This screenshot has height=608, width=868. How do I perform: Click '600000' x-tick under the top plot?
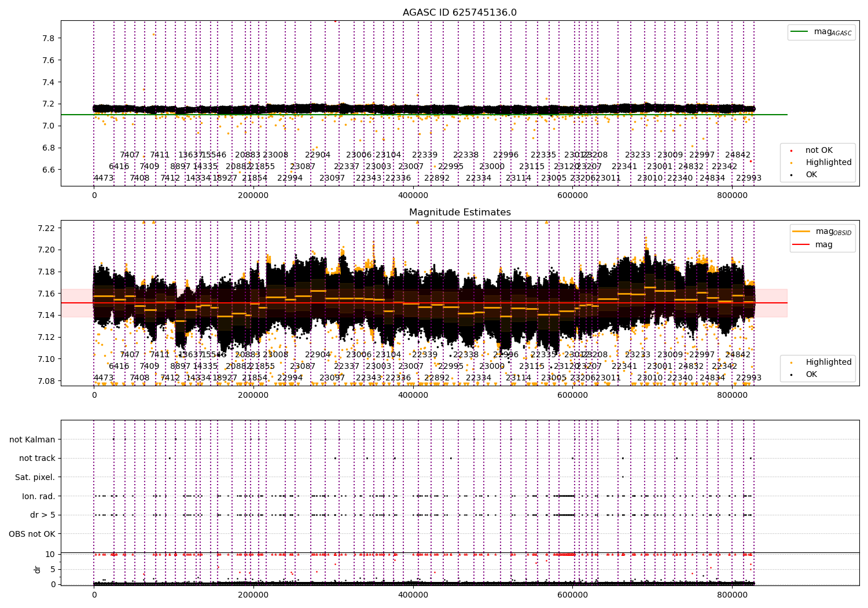coord(572,196)
